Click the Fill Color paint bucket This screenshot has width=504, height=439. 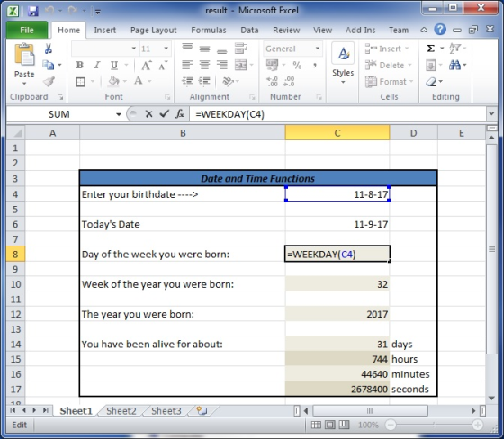113,81
